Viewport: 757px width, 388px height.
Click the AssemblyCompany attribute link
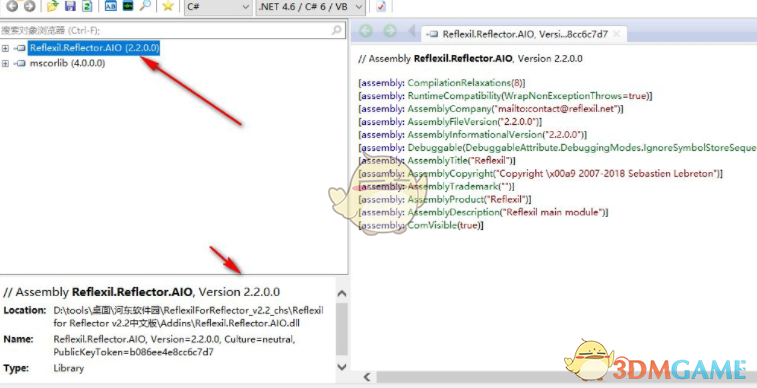(449, 109)
